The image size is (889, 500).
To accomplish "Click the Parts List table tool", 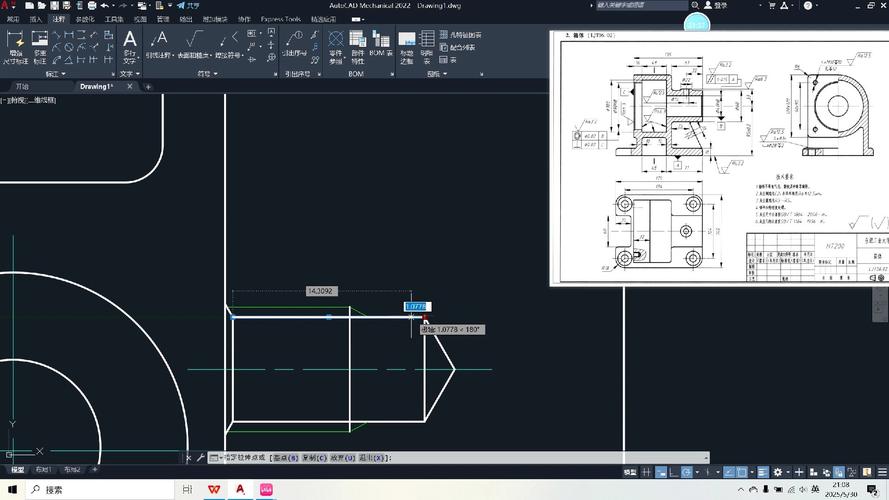I will 426,48.
